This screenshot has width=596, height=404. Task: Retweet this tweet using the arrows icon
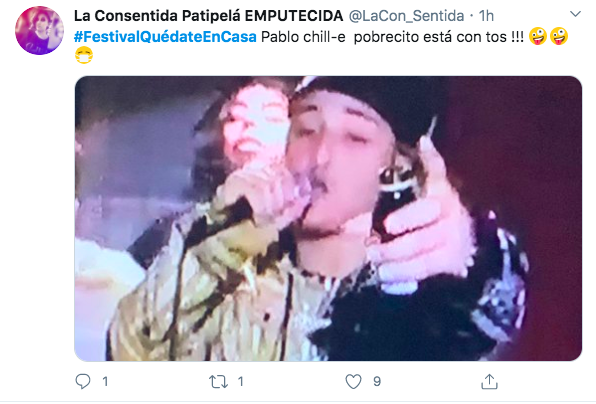coord(219,382)
